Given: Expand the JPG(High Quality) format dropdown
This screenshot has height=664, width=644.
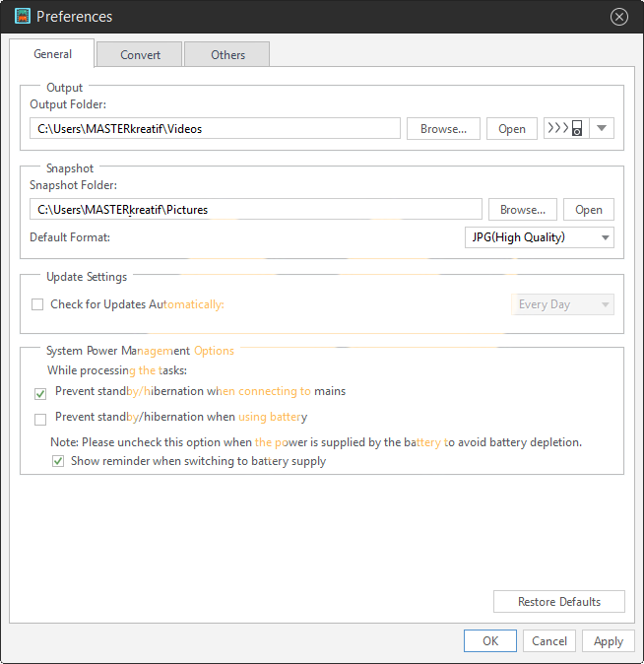Looking at the screenshot, I should click(540, 237).
